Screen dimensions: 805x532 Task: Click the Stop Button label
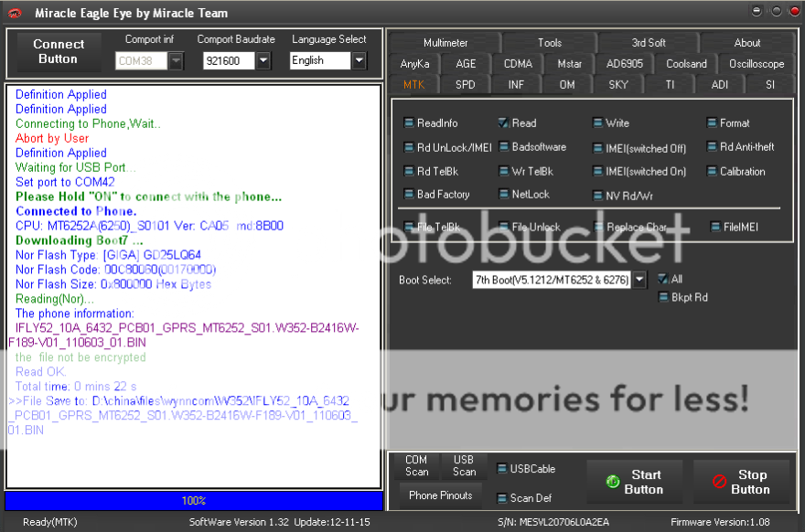[751, 482]
